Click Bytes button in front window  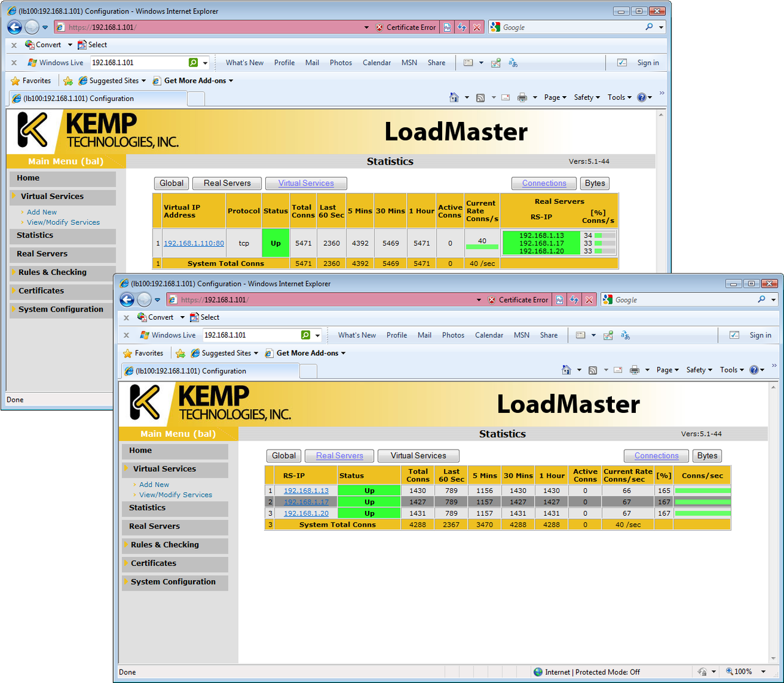707,456
